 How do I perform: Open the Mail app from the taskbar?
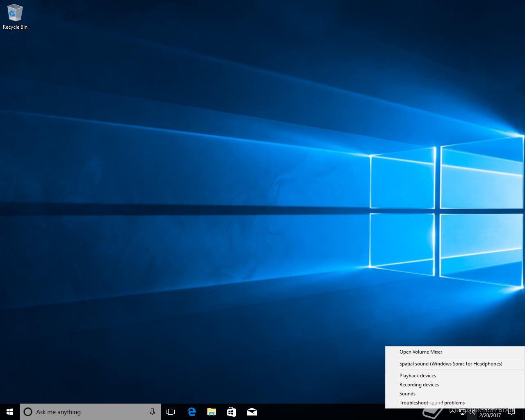[x=251, y=412]
